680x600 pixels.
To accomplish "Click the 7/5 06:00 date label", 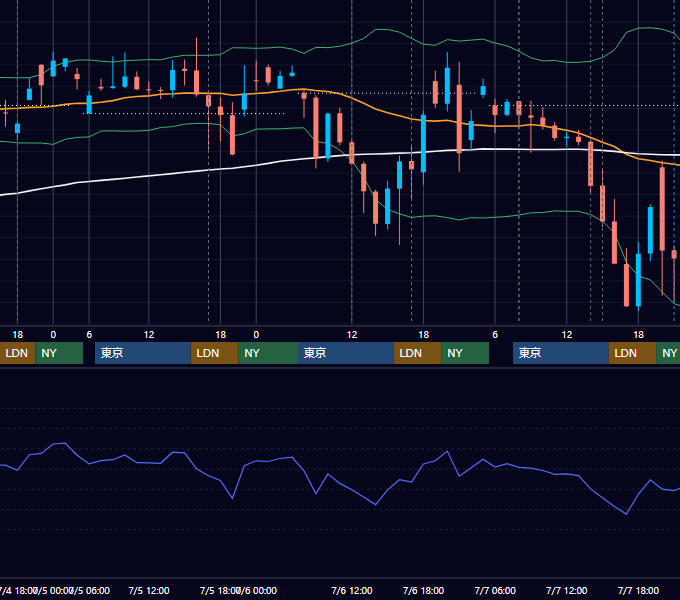I will (x=92, y=590).
